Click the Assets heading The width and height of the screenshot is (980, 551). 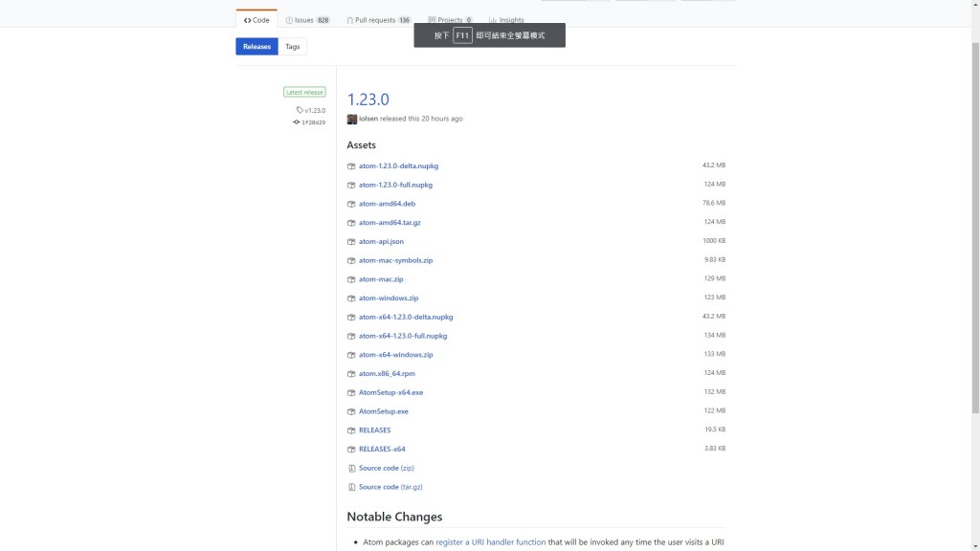(361, 145)
